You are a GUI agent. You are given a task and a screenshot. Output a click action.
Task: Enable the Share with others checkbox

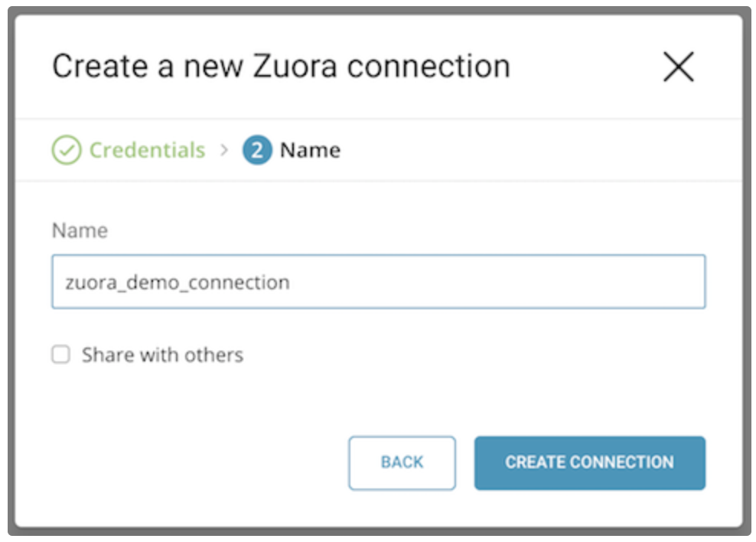60,354
